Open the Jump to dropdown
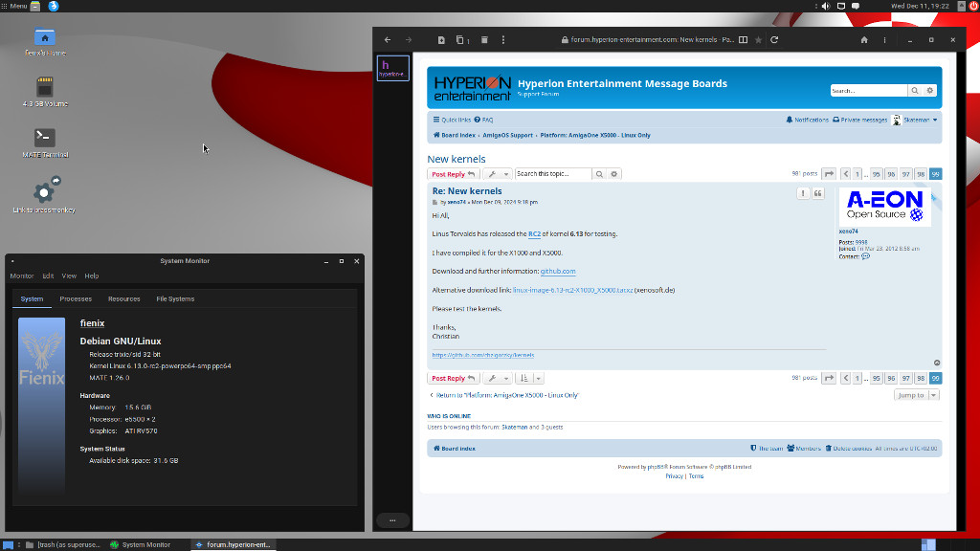The height and width of the screenshot is (551, 980). point(916,395)
